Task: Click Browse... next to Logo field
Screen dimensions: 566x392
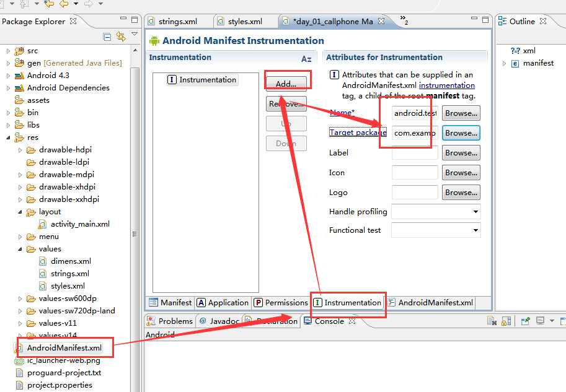Action: click(461, 193)
